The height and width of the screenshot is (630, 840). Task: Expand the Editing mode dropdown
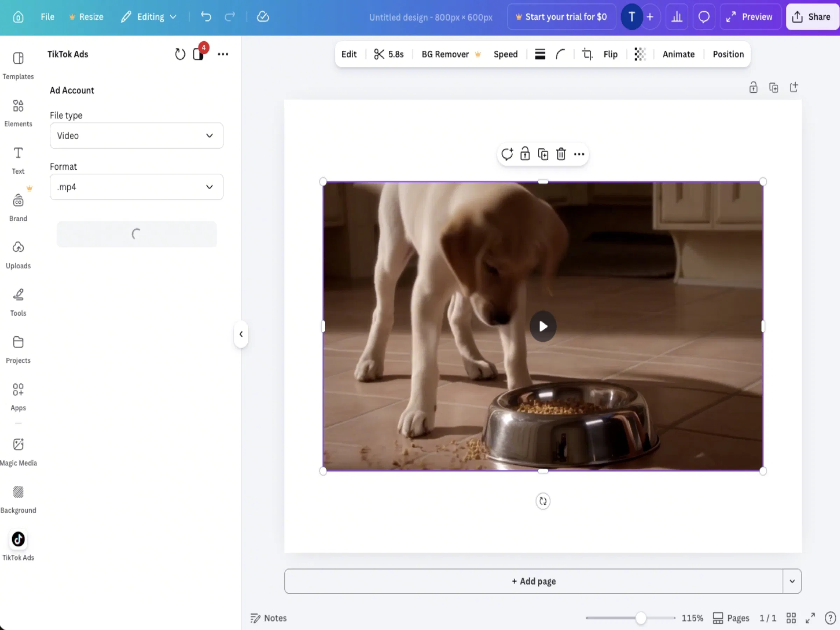148,17
